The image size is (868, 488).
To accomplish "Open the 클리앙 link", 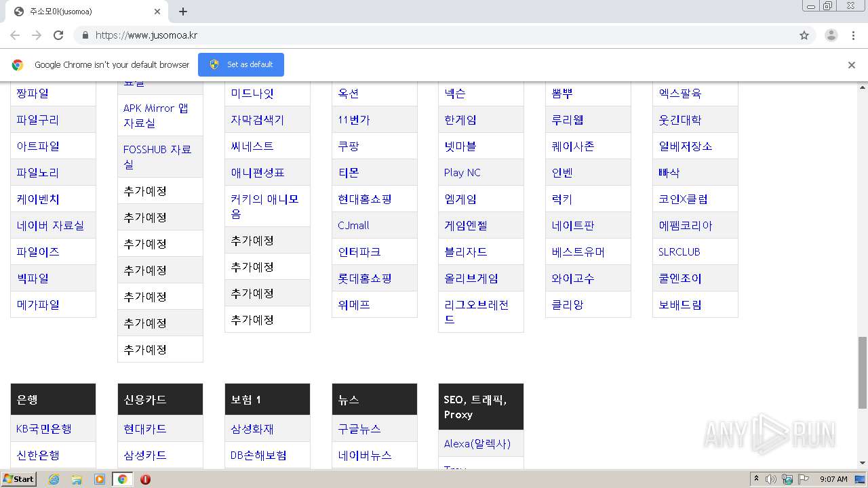I will click(x=568, y=305).
